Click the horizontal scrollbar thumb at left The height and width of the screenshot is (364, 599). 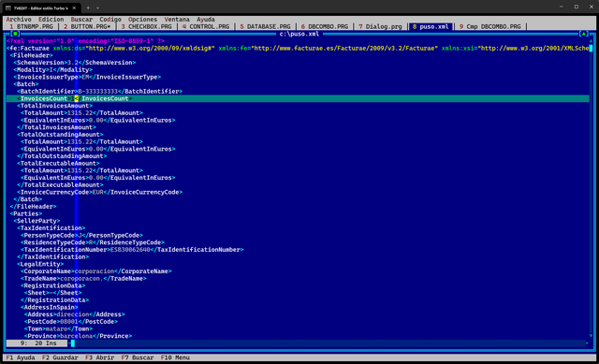pos(73,343)
